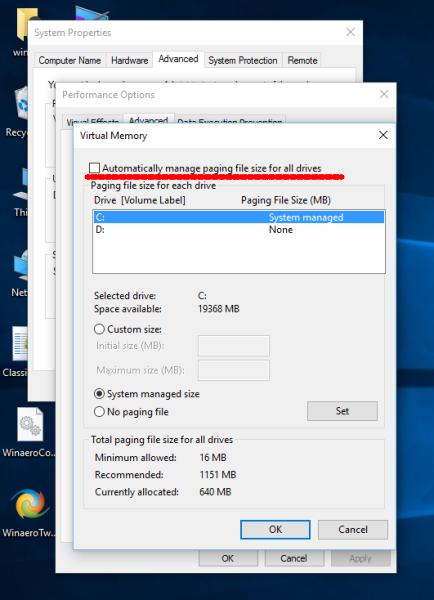
Task: Select the Custom size radio button
Action: click(99, 329)
